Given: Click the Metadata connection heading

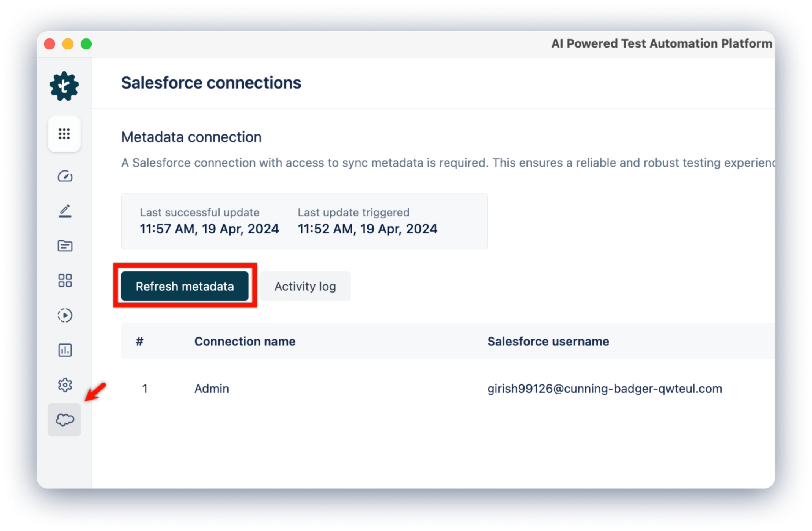Looking at the screenshot, I should coord(191,137).
